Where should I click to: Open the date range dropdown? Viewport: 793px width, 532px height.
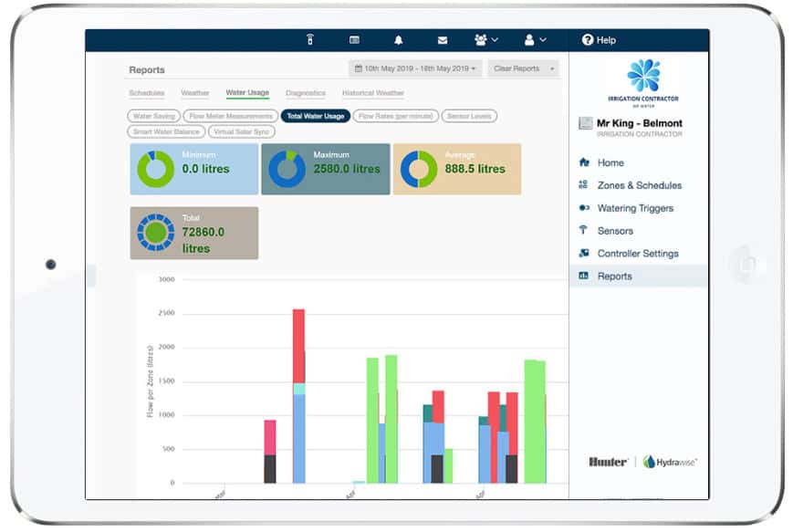click(415, 68)
